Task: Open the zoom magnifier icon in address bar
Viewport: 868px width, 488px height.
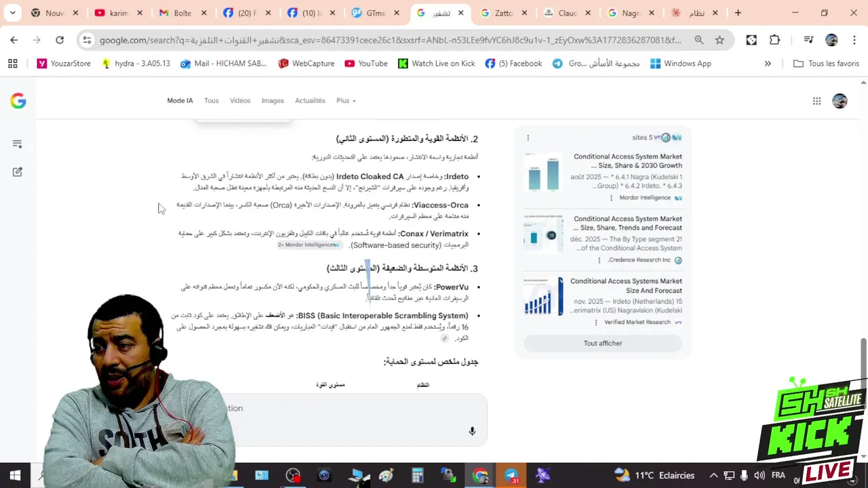Action: pyautogui.click(x=698, y=40)
